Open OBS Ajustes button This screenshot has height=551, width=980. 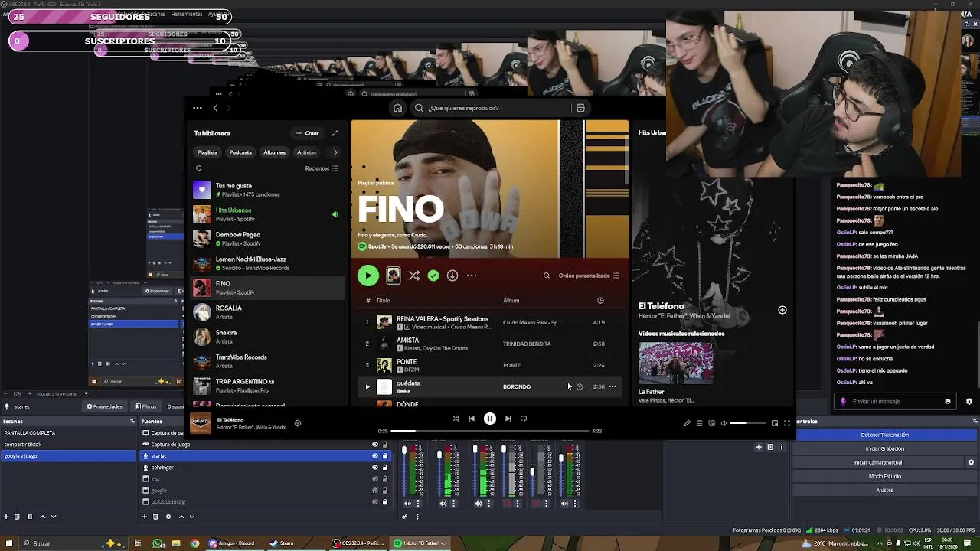pyautogui.click(x=884, y=490)
